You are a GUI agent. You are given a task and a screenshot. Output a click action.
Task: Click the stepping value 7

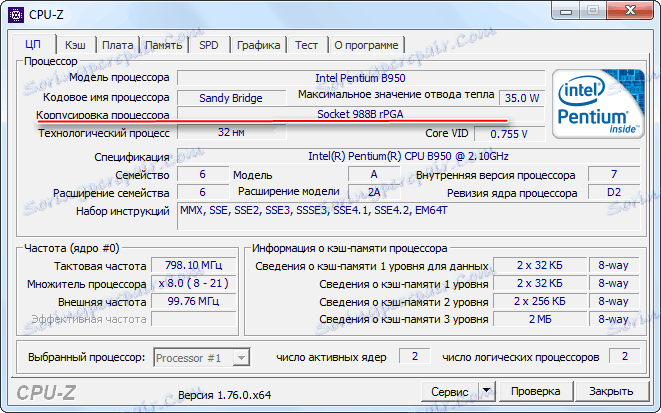(x=614, y=174)
